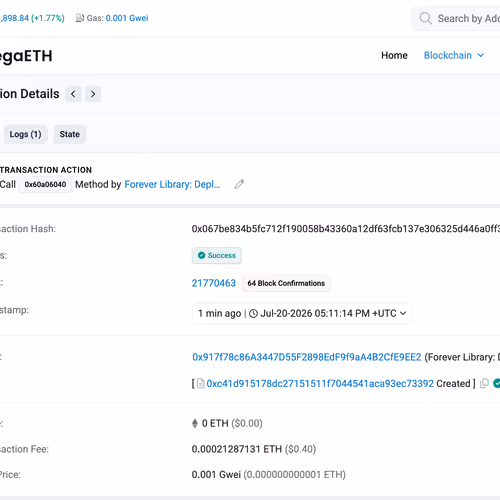Click the 'Created ]' label text
Image resolution: width=500 pixels, height=500 pixels.
tap(456, 384)
